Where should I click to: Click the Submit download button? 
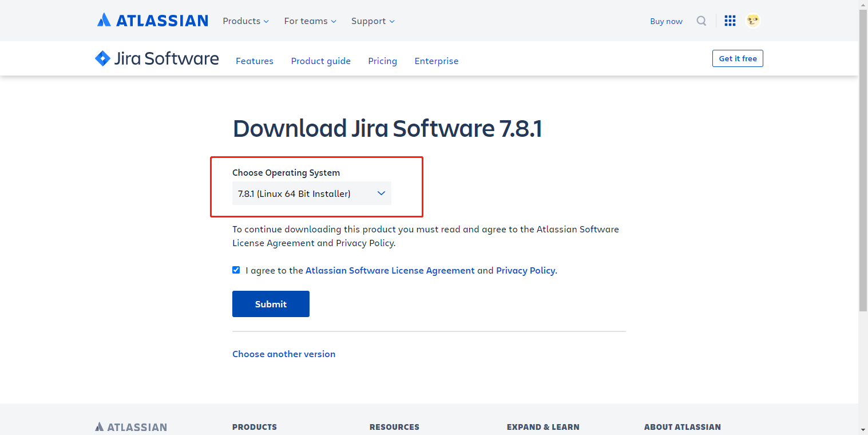(271, 304)
